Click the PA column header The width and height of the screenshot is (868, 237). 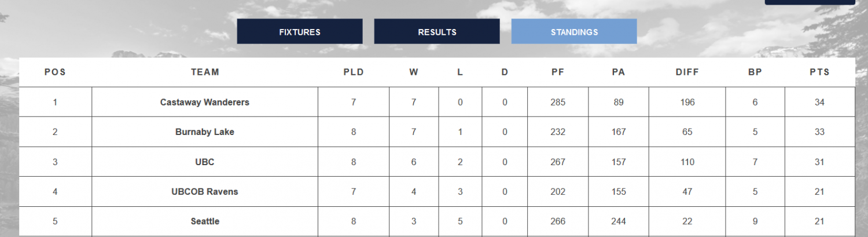[x=619, y=72]
